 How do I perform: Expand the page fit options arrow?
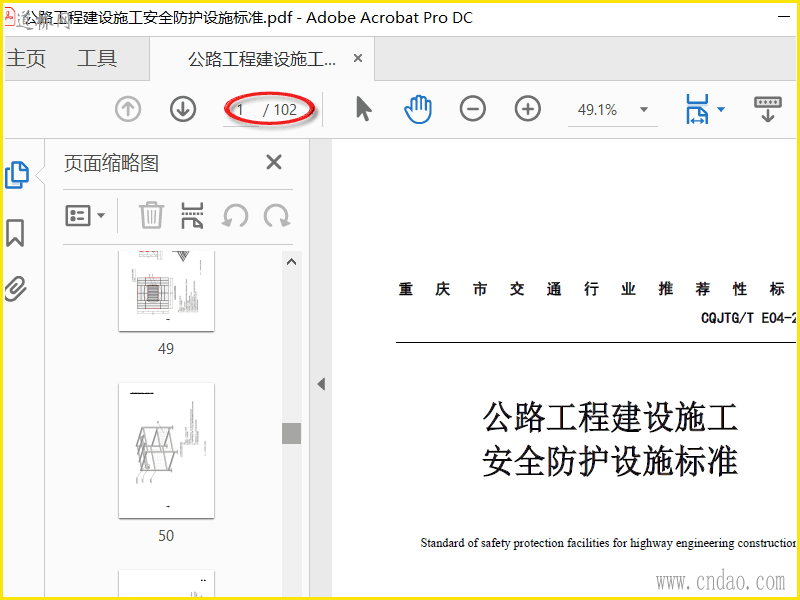click(x=721, y=109)
